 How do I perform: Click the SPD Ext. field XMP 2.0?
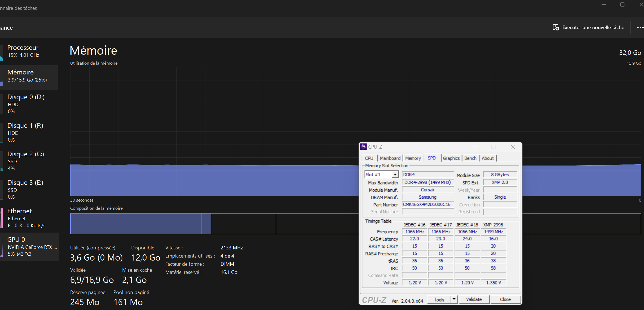click(x=500, y=182)
